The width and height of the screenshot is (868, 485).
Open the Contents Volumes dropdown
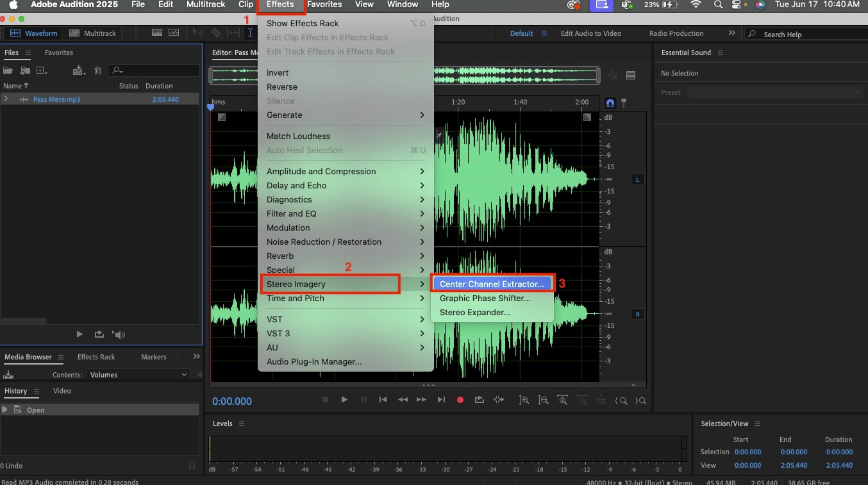pos(138,375)
